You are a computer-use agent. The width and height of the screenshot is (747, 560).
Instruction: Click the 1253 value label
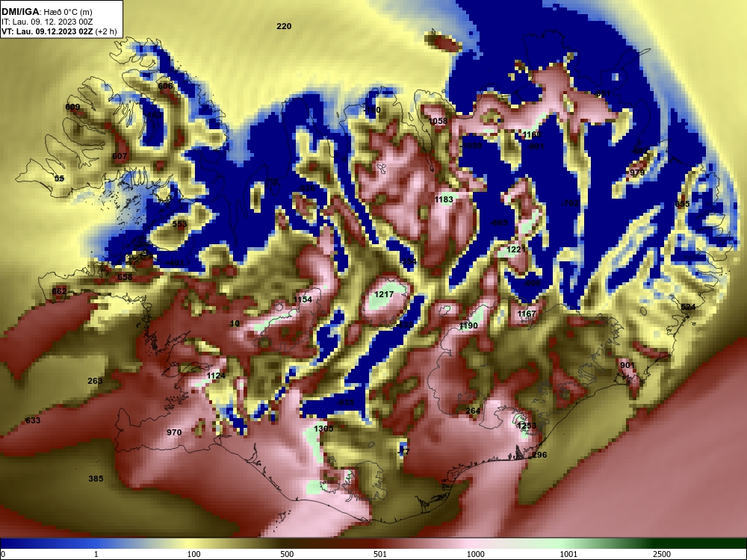pos(527,426)
